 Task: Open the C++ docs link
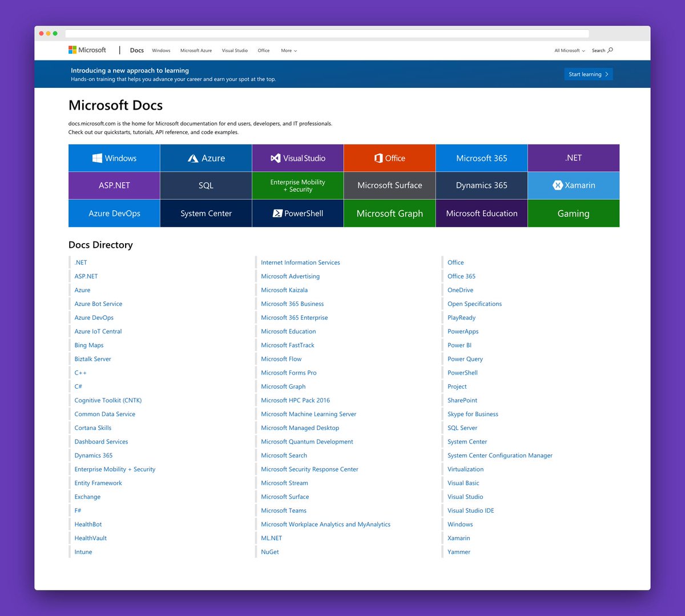coord(80,373)
